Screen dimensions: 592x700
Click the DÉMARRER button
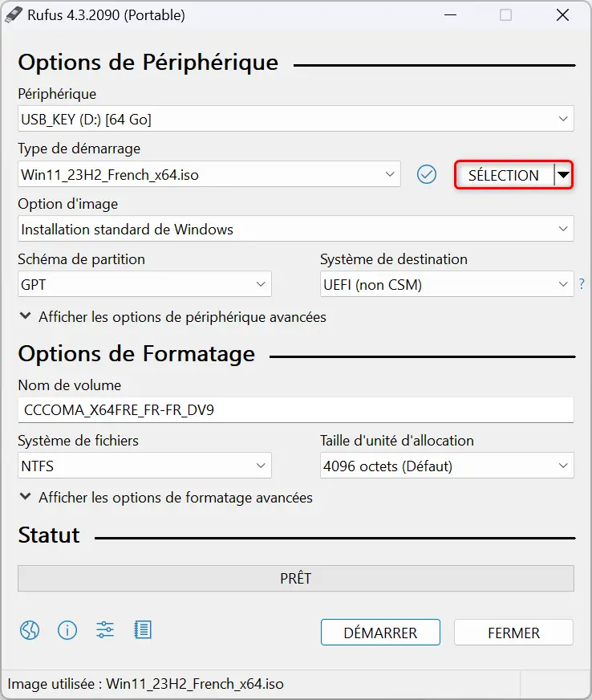pyautogui.click(x=380, y=632)
